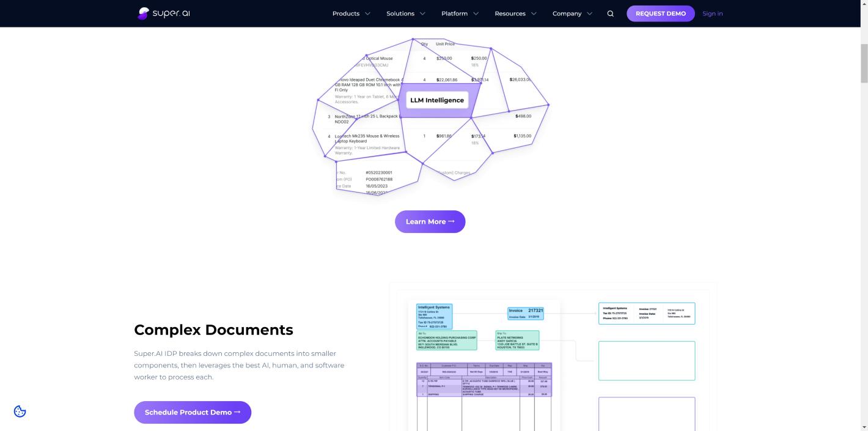Open the Resources menu

510,13
